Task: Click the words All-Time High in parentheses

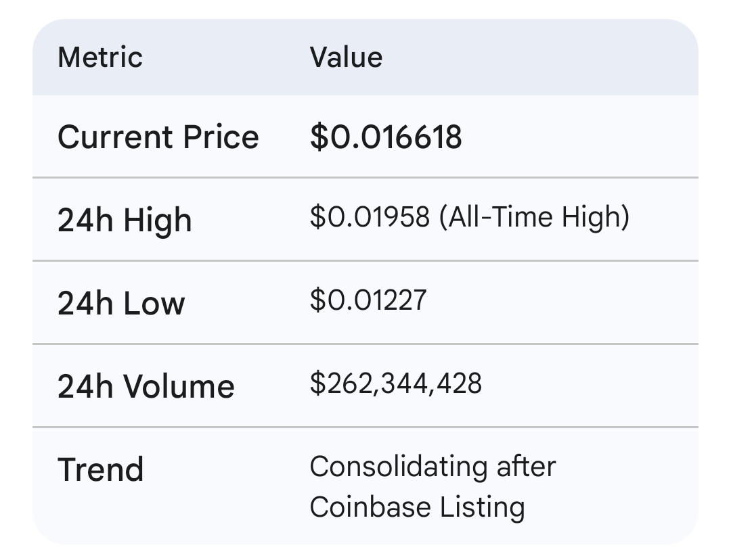Action: [x=534, y=217]
